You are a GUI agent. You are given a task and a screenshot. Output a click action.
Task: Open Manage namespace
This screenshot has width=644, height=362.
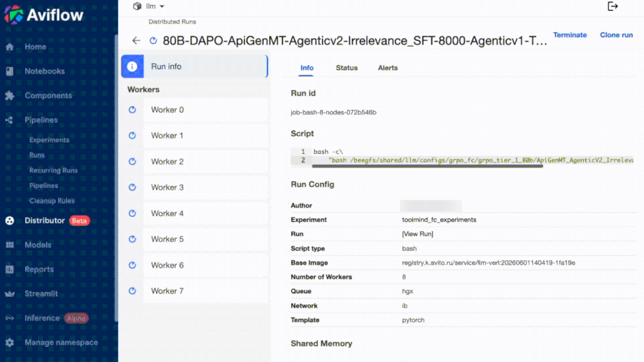62,342
